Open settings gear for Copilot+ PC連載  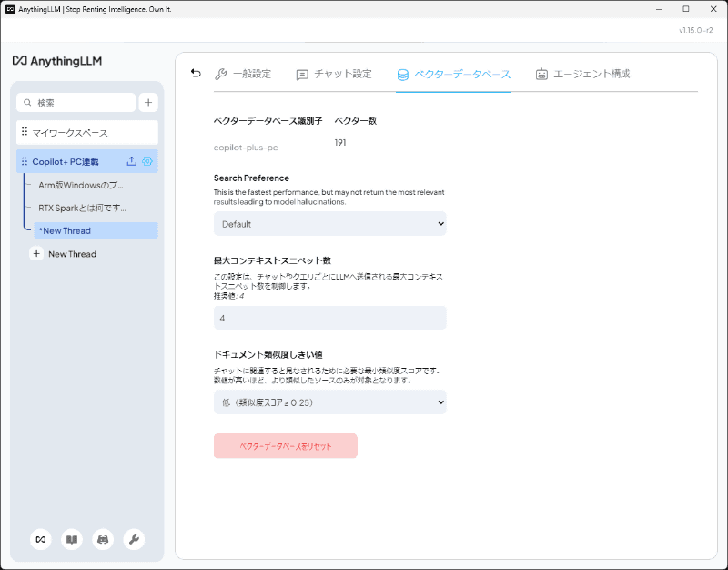pyautogui.click(x=147, y=161)
